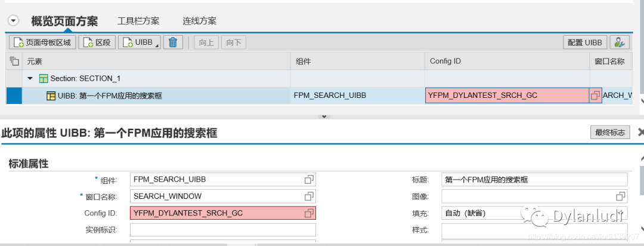The image size is (644, 246).
Task: Click the 窗口名称 column header
Action: (x=610, y=61)
